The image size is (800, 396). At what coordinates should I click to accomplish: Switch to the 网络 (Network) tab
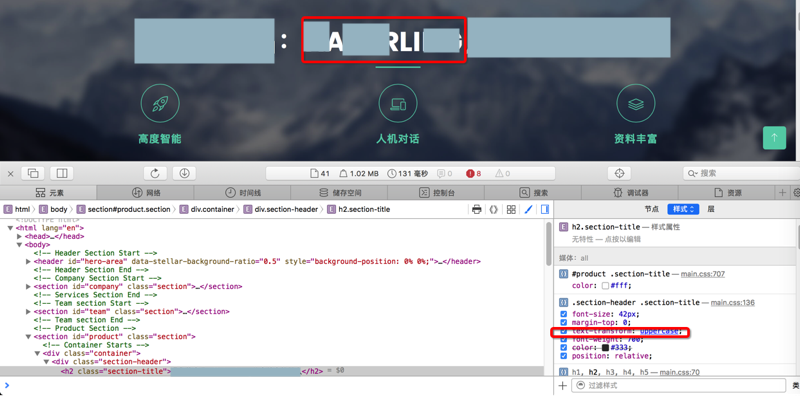tap(145, 193)
